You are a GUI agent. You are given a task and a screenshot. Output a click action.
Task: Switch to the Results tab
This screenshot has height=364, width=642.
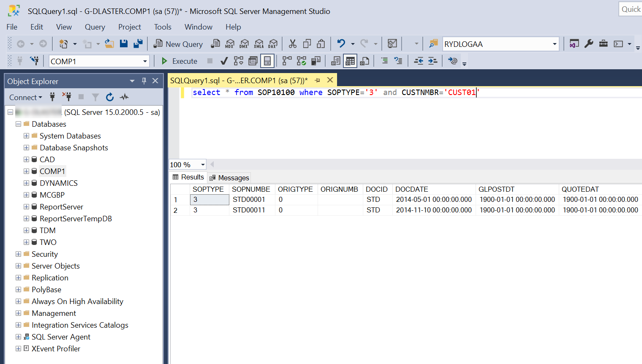[x=188, y=177]
